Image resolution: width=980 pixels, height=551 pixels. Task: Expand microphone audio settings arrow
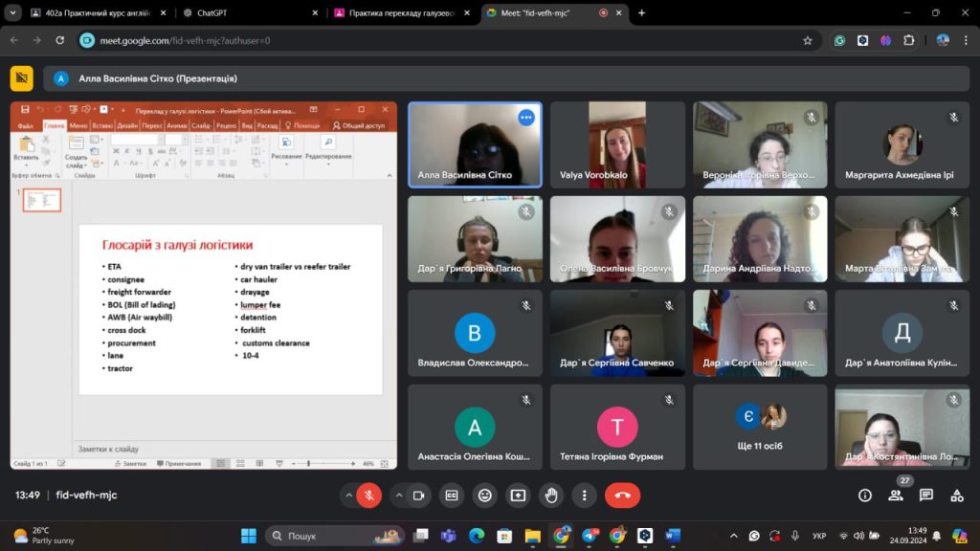[348, 496]
